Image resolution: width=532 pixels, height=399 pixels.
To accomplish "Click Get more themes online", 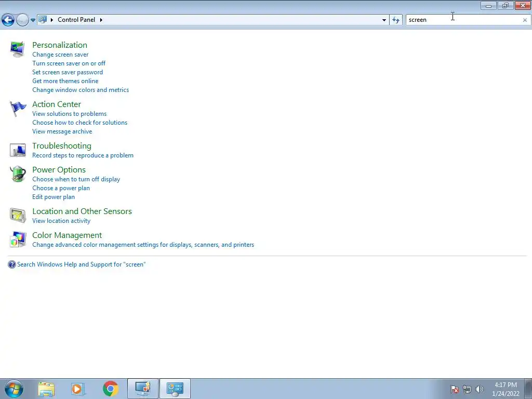I will tap(65, 81).
